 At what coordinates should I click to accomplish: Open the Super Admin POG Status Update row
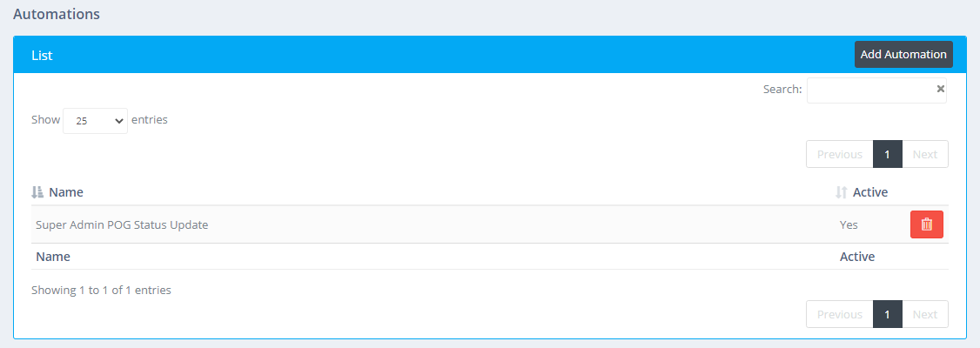(489, 225)
